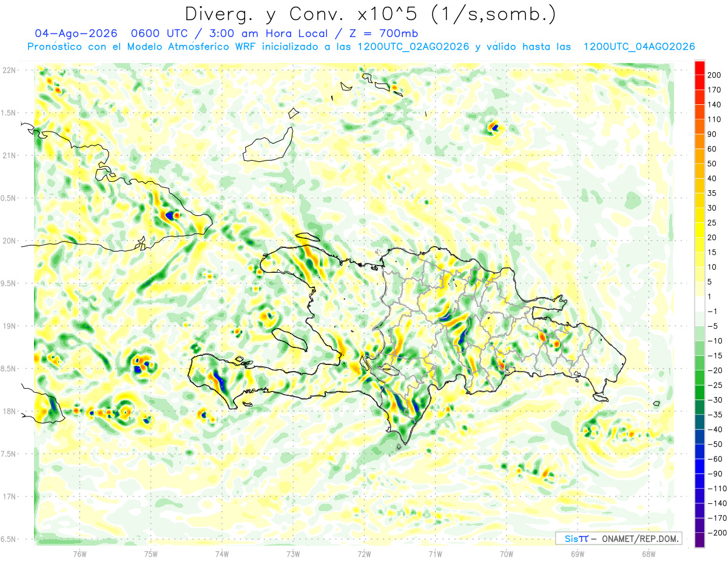
Task: Click the 8.5N latitude label
Action: 9,369
